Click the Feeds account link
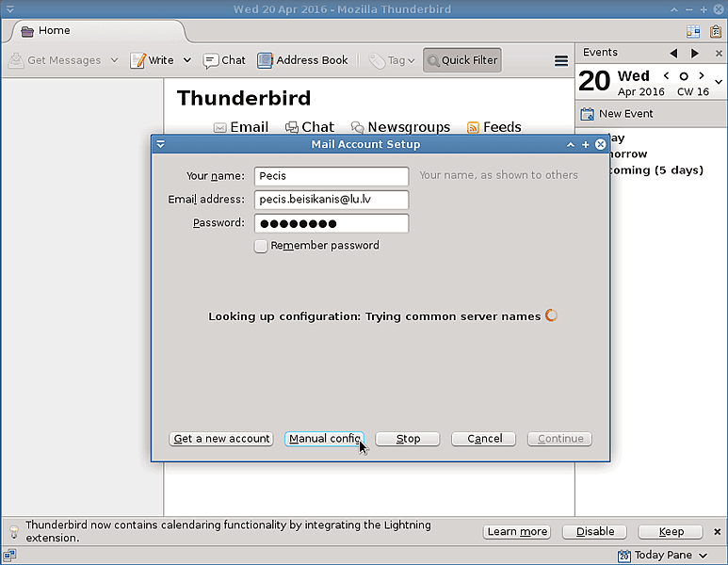This screenshot has width=728, height=565. (x=494, y=127)
